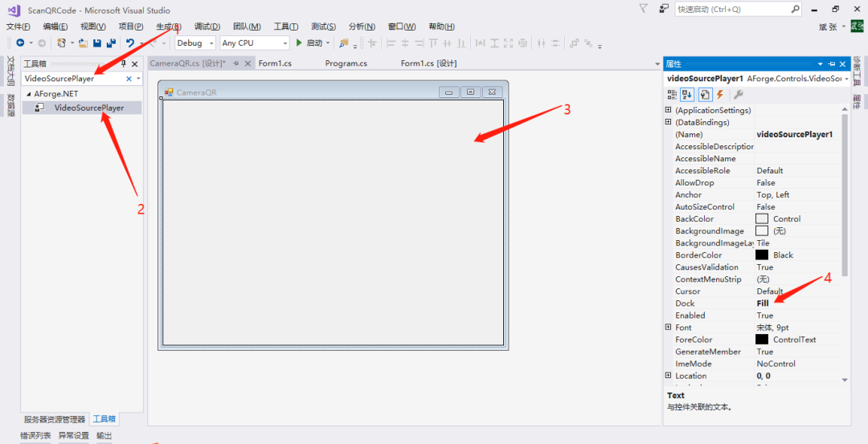
Task: Pin the Toolbox panel with pushpin
Action: tap(124, 63)
